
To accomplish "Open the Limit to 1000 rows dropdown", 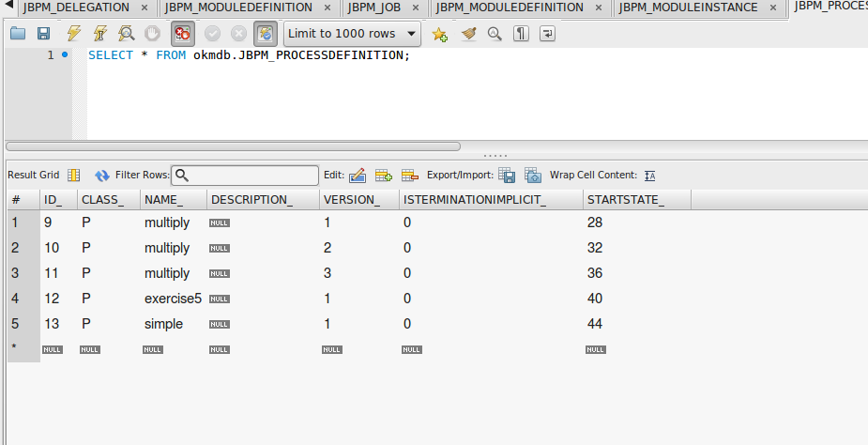I will click(x=353, y=34).
